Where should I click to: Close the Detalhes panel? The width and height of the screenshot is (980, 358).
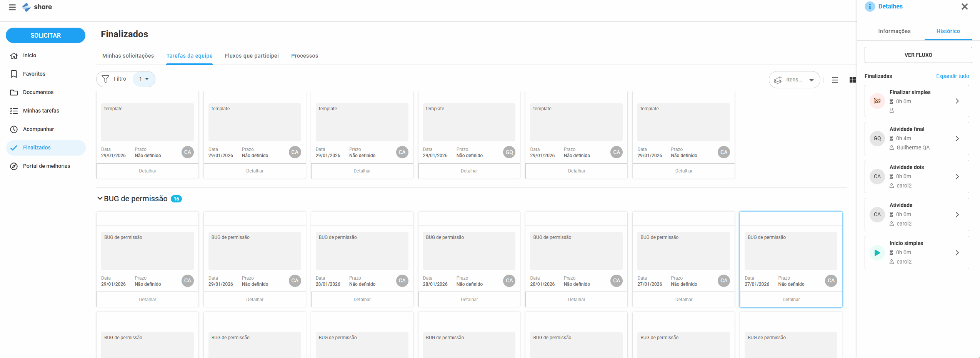pyautogui.click(x=964, y=7)
